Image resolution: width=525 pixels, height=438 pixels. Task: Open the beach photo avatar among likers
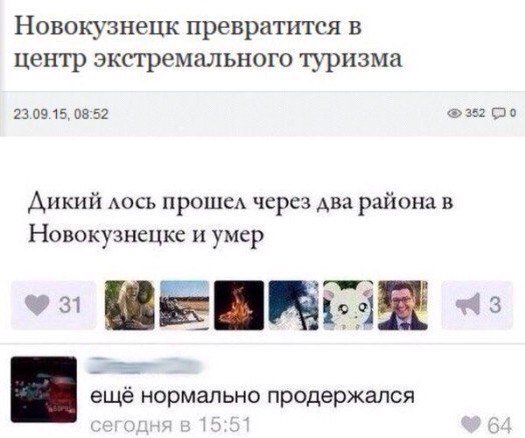point(184,305)
